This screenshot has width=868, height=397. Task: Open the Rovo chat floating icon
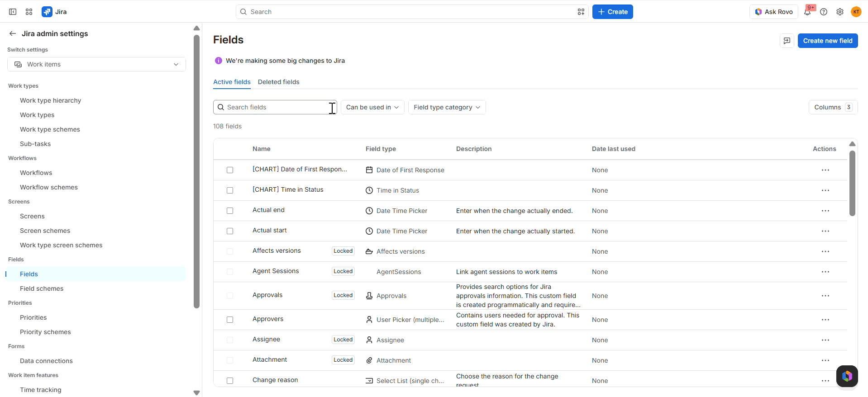[x=847, y=376]
